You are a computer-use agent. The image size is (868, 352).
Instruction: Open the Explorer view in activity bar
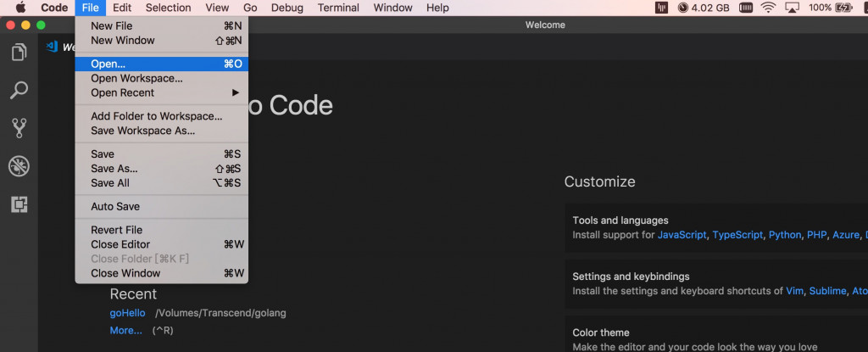(x=19, y=52)
